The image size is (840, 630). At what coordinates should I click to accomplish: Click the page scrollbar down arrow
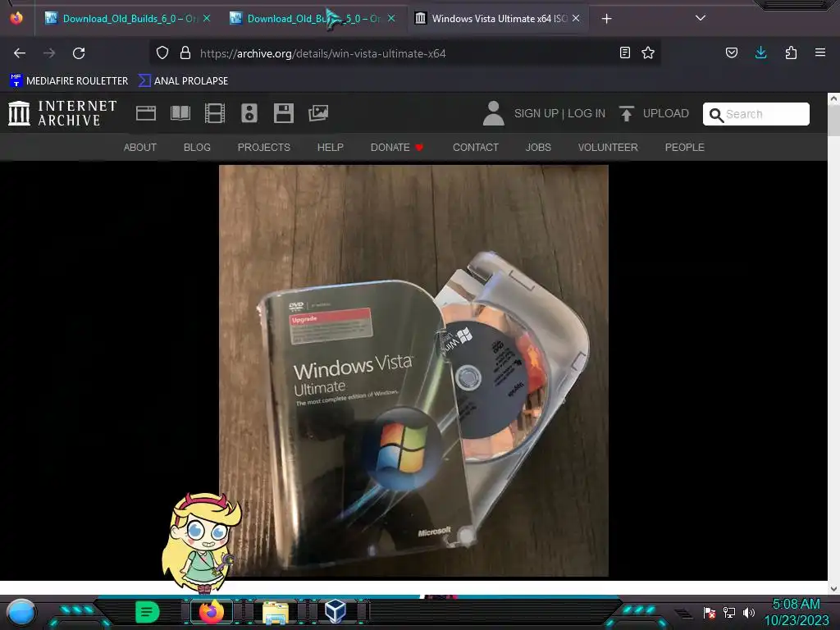click(x=833, y=589)
